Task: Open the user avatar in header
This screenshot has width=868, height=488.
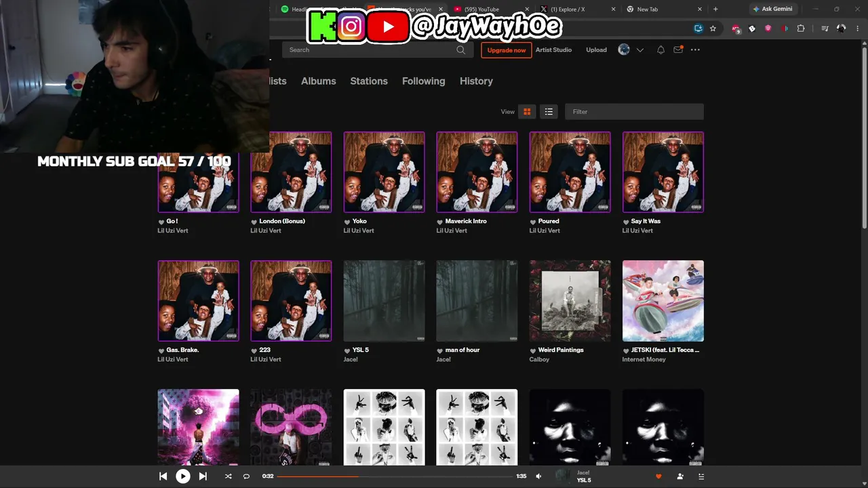Action: pyautogui.click(x=624, y=49)
